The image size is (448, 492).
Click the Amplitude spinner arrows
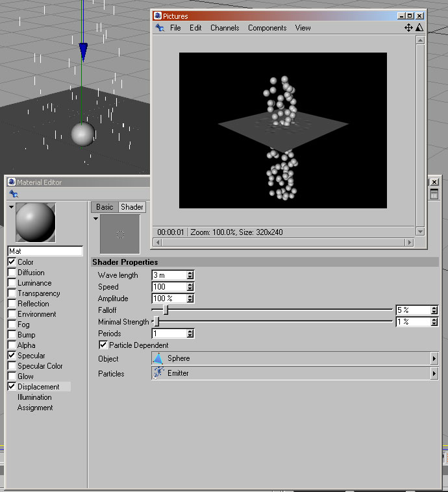pos(190,299)
